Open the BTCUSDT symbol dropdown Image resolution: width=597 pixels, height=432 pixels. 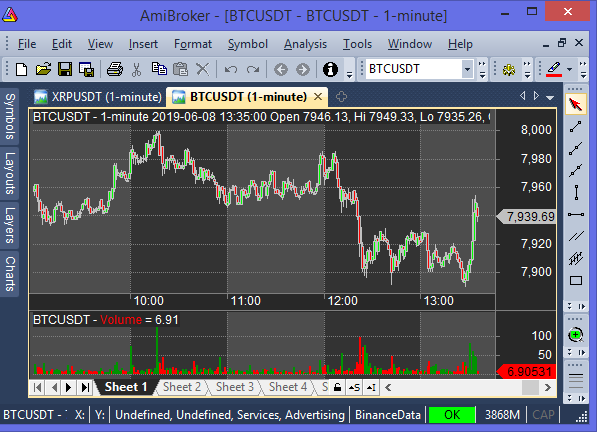point(467,69)
